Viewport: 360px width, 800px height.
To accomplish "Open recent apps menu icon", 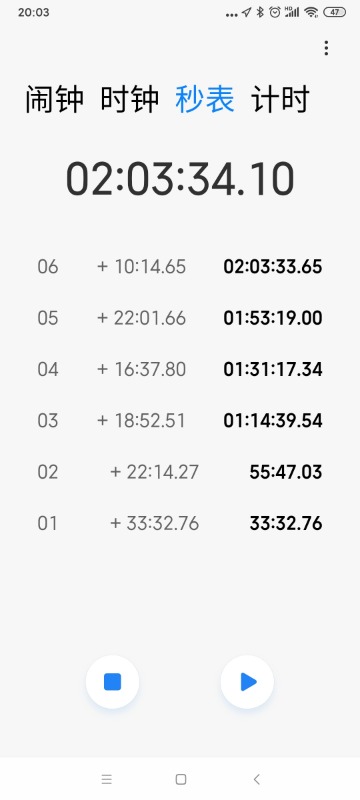I will pyautogui.click(x=106, y=779).
